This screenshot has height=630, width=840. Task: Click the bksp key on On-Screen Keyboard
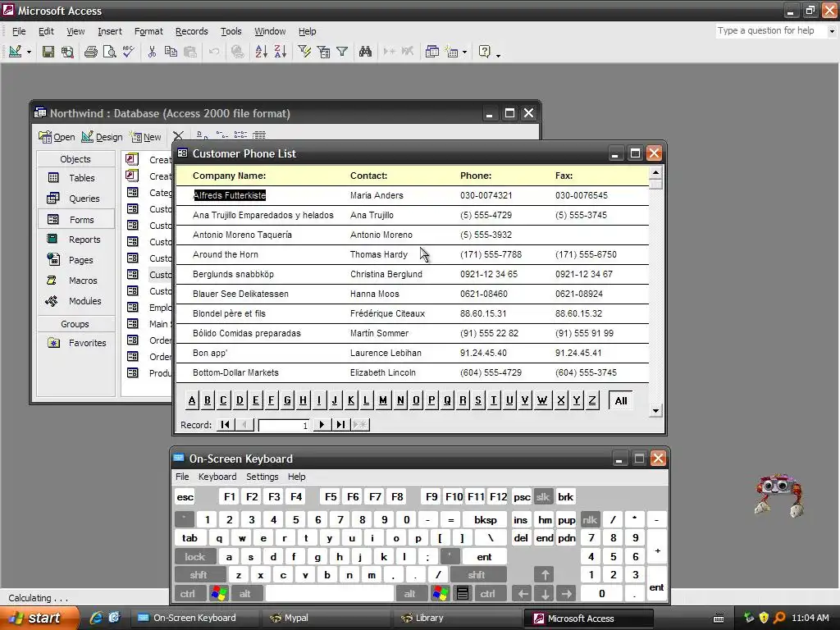(486, 519)
